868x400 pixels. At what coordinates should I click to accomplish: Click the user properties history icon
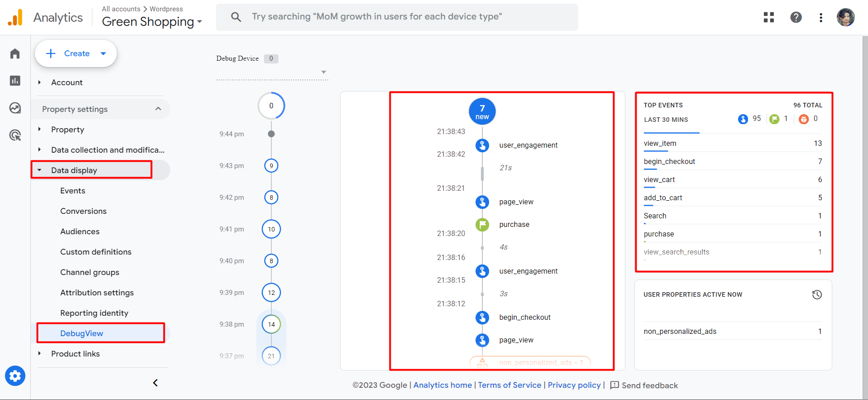click(816, 294)
